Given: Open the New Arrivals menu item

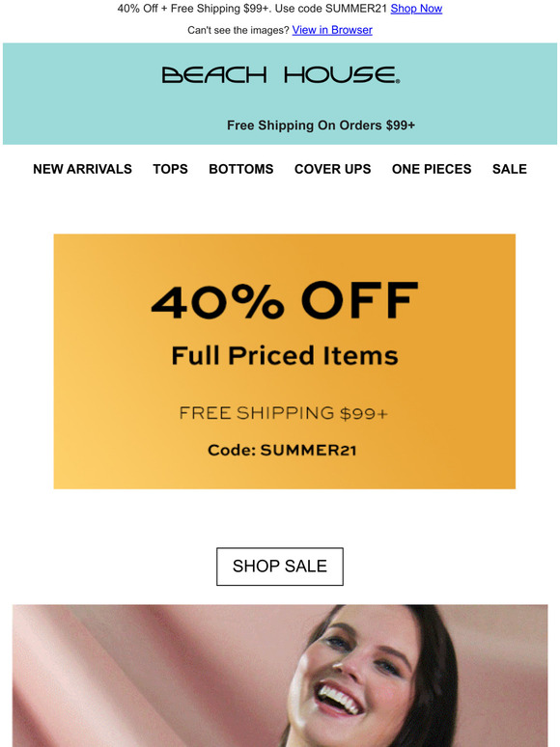Looking at the screenshot, I should click(82, 169).
